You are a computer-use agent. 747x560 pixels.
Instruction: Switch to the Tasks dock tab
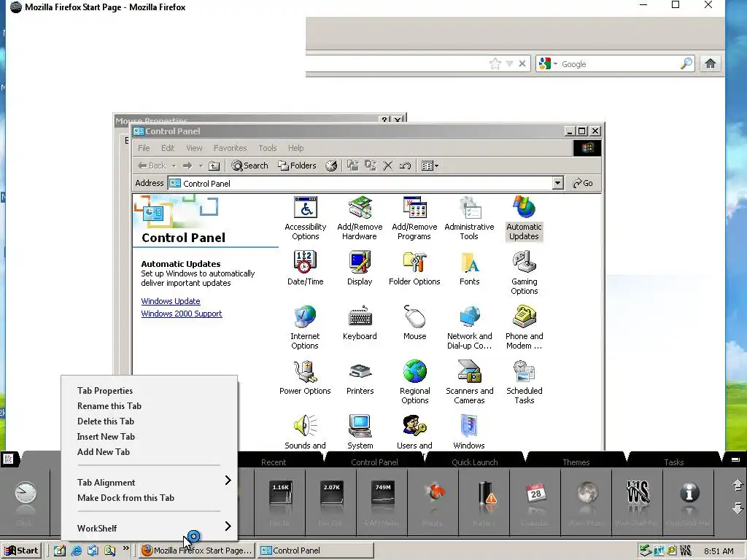[673, 462]
